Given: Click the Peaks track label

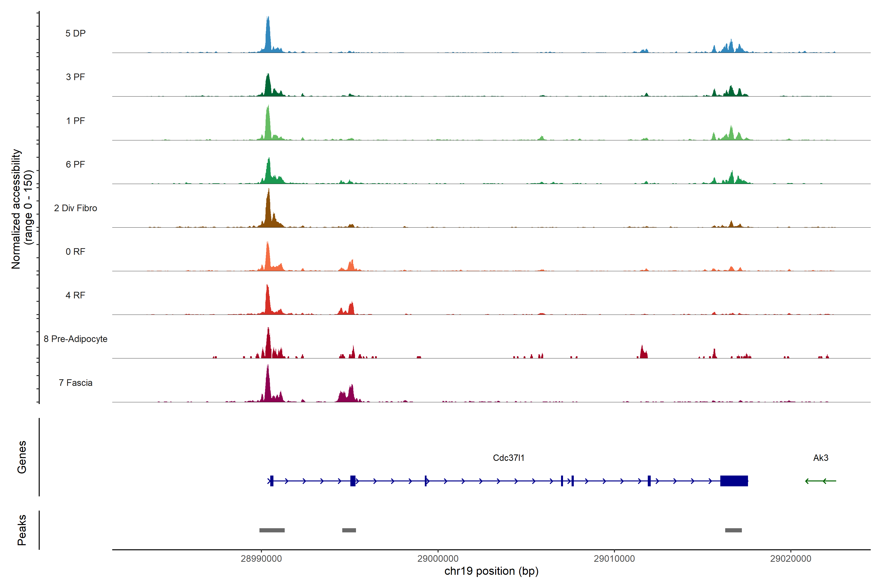Looking at the screenshot, I should [x=22, y=530].
